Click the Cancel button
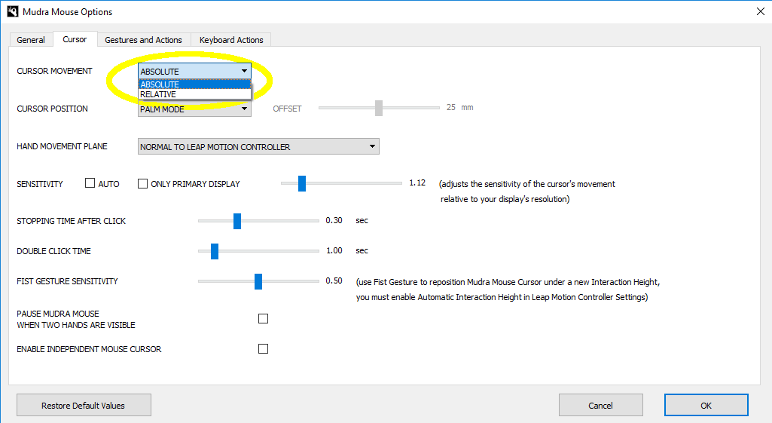 point(601,405)
